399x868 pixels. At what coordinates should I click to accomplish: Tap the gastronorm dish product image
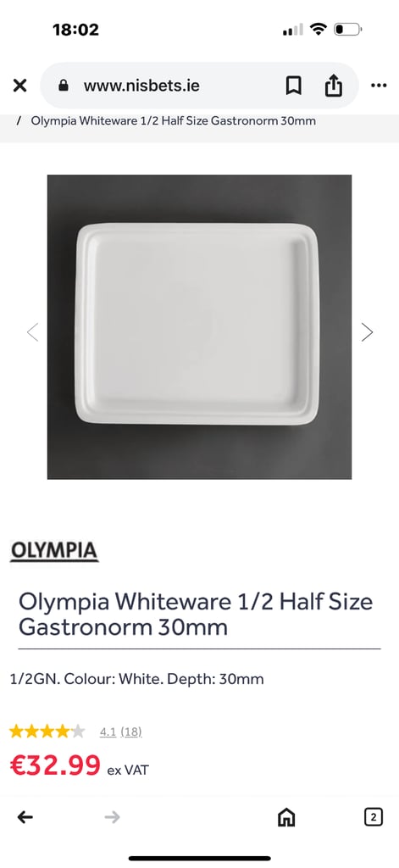[x=199, y=326]
